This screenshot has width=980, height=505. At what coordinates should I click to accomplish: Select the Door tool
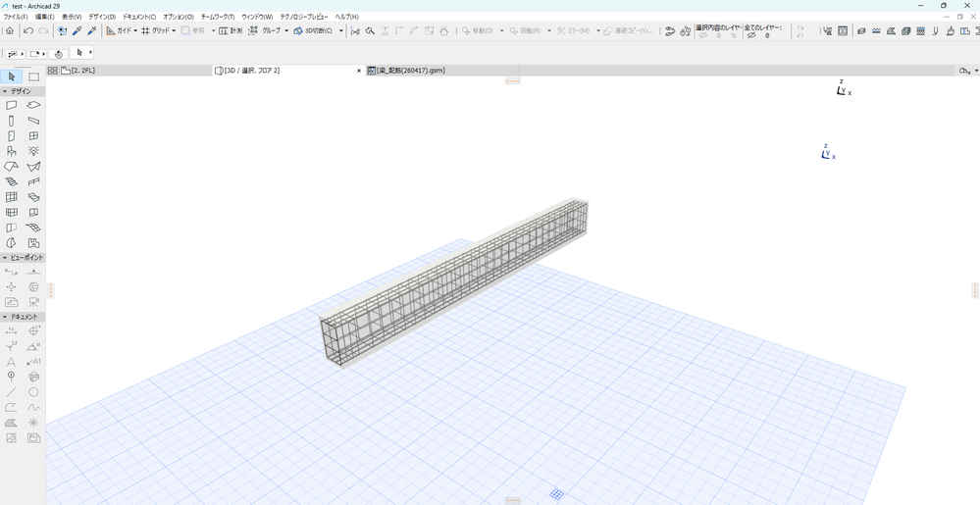(x=11, y=135)
